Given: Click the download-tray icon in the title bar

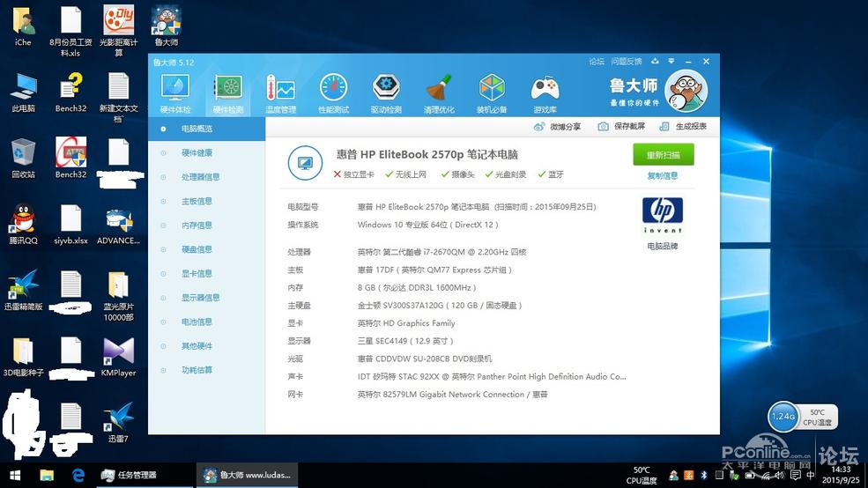Looking at the screenshot, I should point(655,62).
